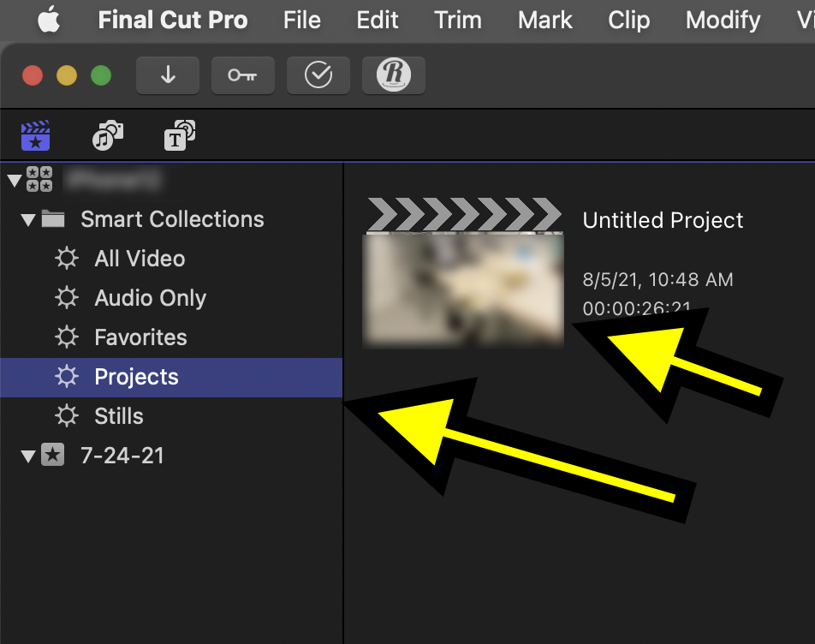
Task: Open the Edit menu
Action: click(378, 21)
